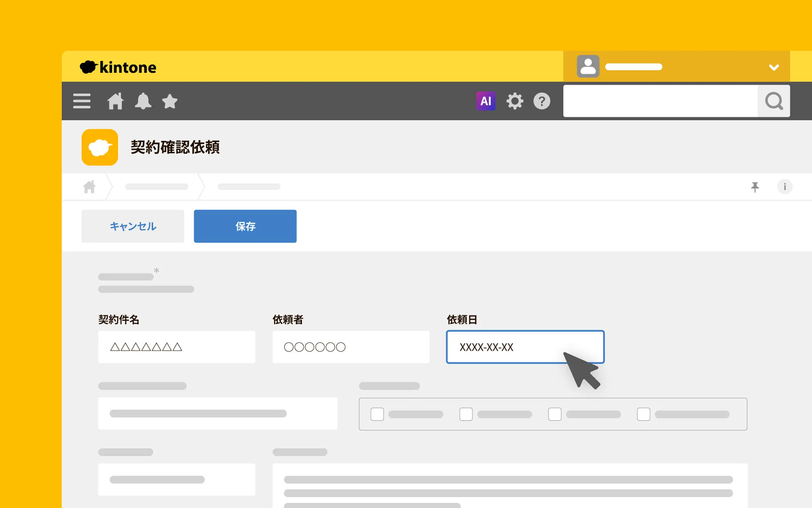
Task: Focus the 依頼日 date input field
Action: click(x=507, y=347)
